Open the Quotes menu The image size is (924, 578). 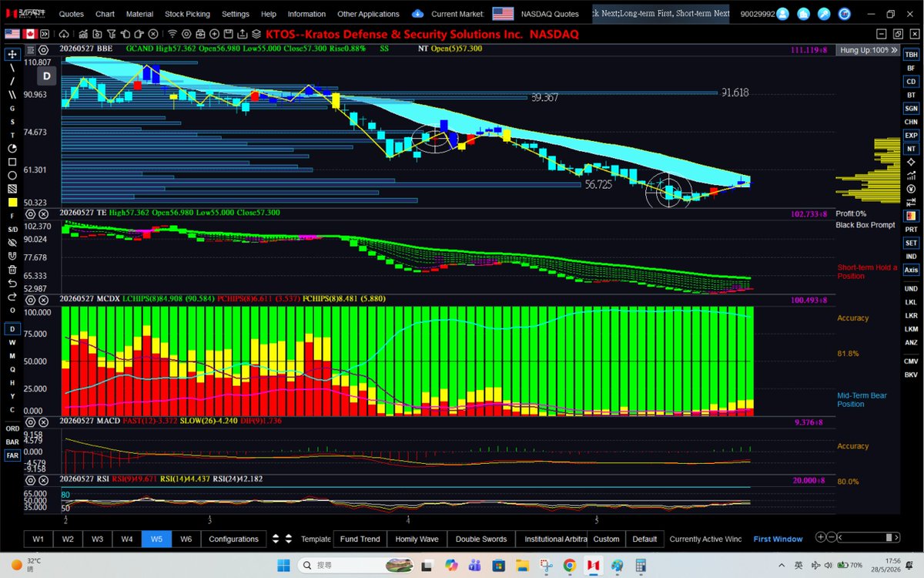click(72, 14)
